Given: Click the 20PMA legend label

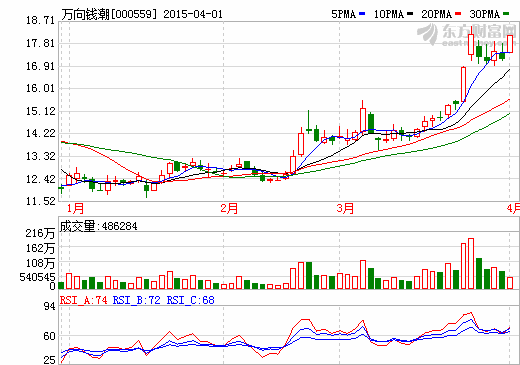Looking at the screenshot, I should click(437, 14).
